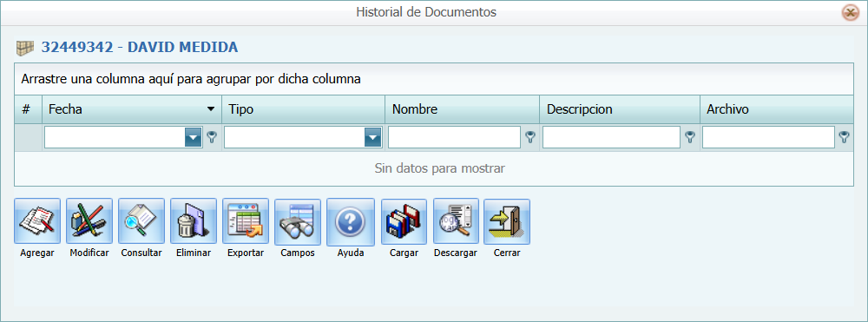Expand the Fecha filter dropdown arrow
868x322 pixels.
coord(194,137)
